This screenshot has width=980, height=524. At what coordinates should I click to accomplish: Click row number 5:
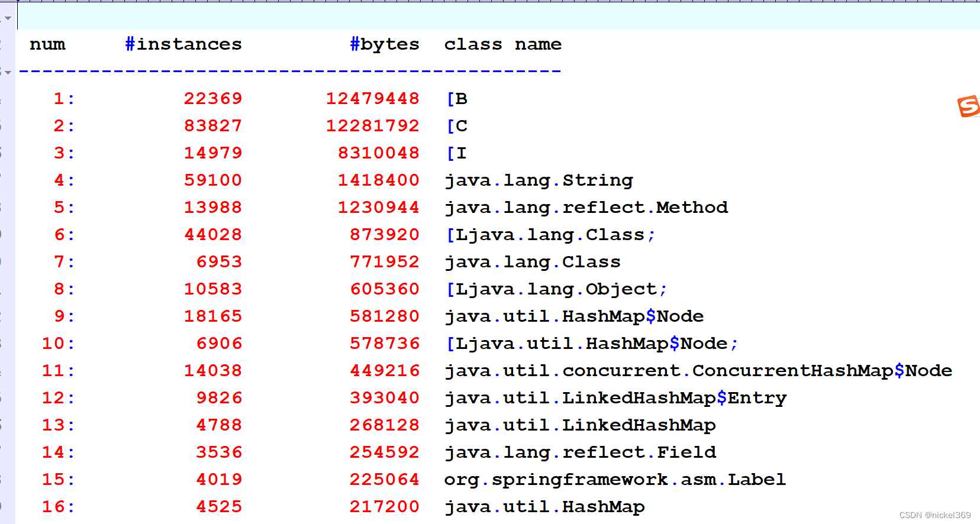coord(65,208)
